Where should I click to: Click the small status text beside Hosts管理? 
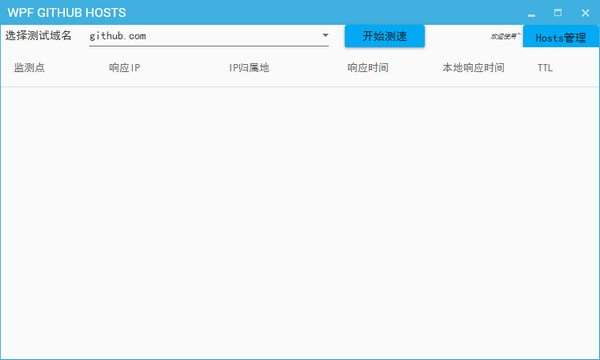tap(505, 36)
